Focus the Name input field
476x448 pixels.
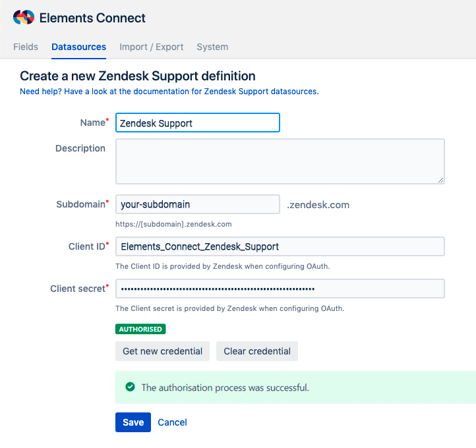click(197, 123)
